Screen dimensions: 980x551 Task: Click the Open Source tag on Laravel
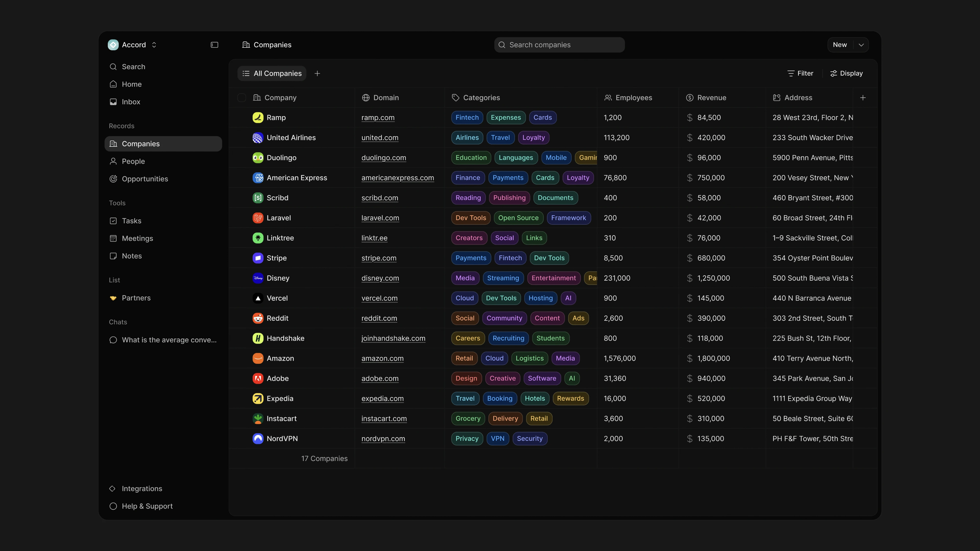[x=518, y=218]
